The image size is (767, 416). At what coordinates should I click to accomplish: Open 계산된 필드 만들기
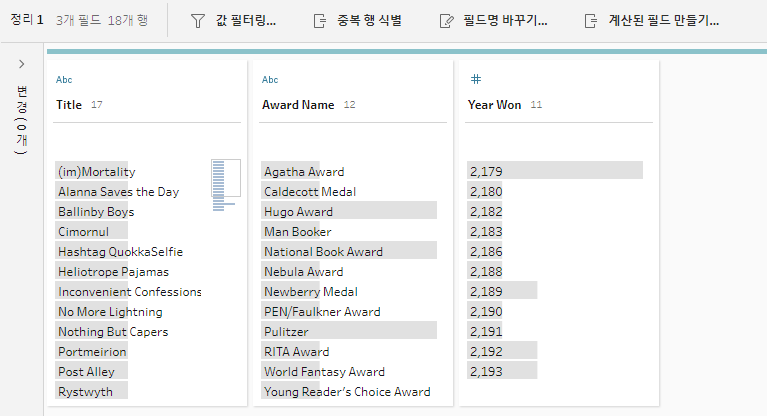(x=663, y=21)
